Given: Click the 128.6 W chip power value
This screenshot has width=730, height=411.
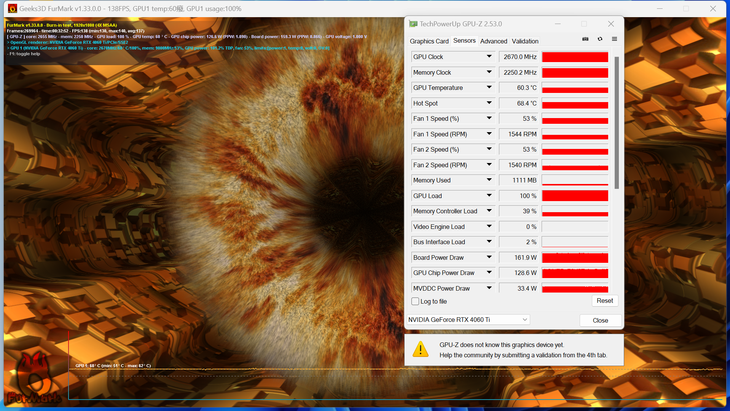Looking at the screenshot, I should [519, 273].
